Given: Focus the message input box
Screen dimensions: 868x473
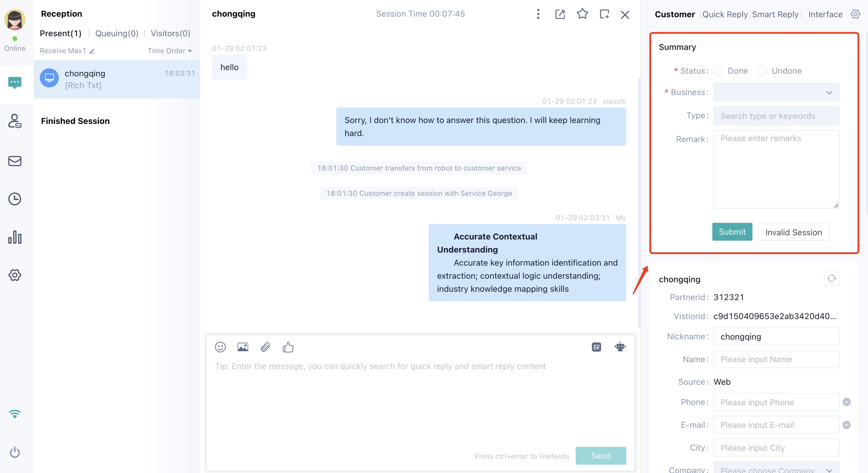Looking at the screenshot, I should click(x=420, y=401).
